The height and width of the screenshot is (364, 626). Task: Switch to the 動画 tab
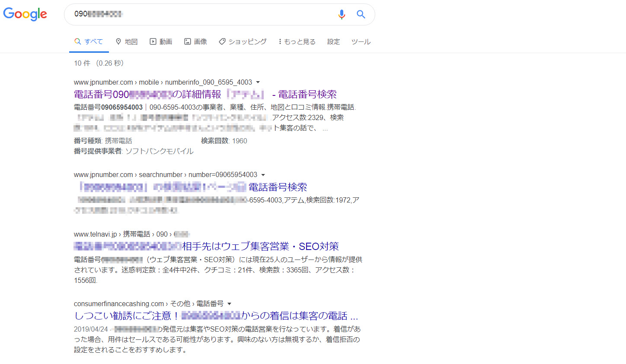[161, 41]
